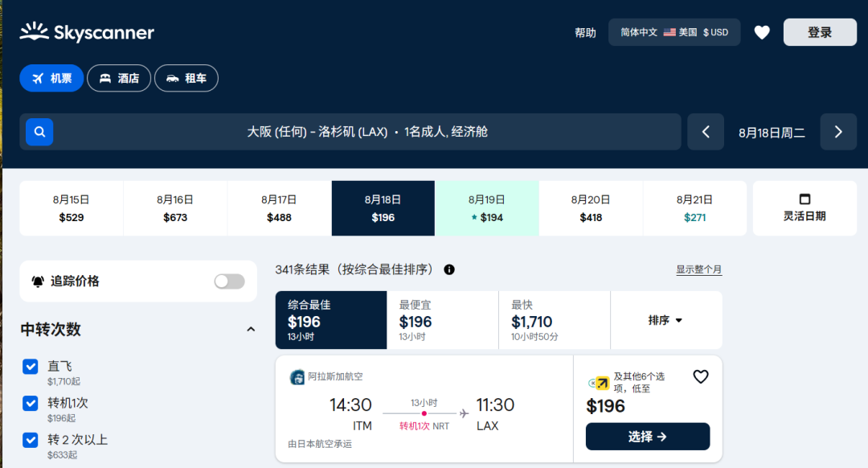Open the sort (排序) dropdown
The height and width of the screenshot is (468, 868).
pos(665,320)
